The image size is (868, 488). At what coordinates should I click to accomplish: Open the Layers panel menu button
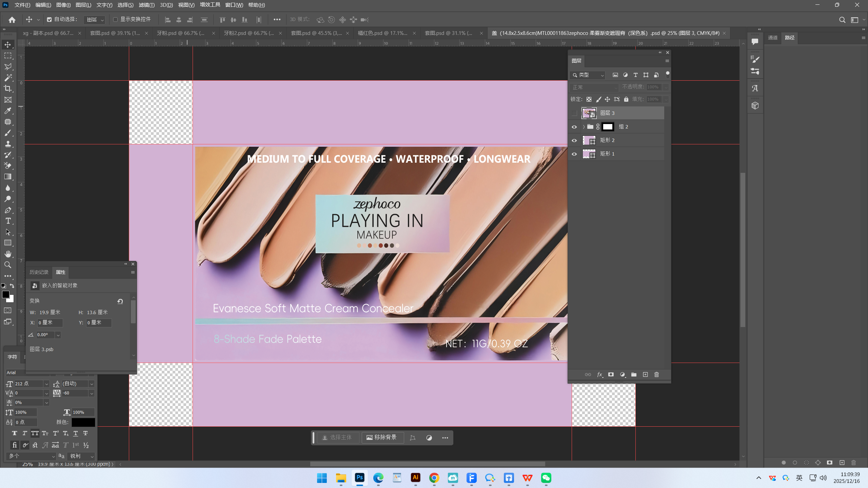click(667, 61)
